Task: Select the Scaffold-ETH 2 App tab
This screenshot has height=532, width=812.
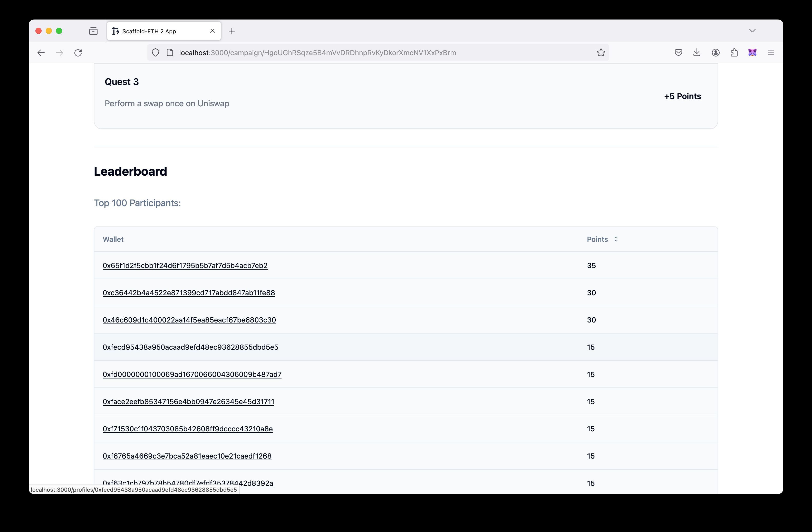Action: 164,31
